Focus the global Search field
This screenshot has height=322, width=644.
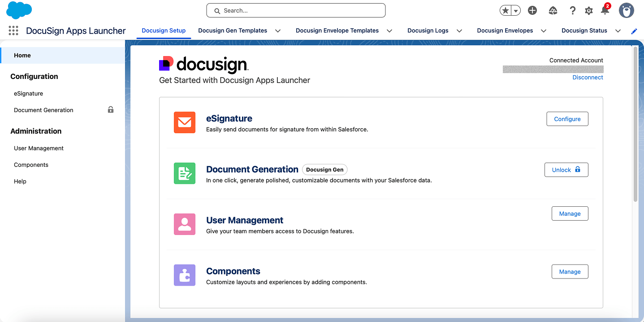[296, 10]
